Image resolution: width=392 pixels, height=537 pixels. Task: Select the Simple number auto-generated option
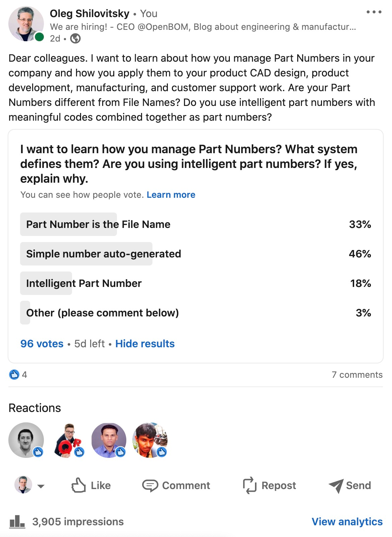click(196, 254)
